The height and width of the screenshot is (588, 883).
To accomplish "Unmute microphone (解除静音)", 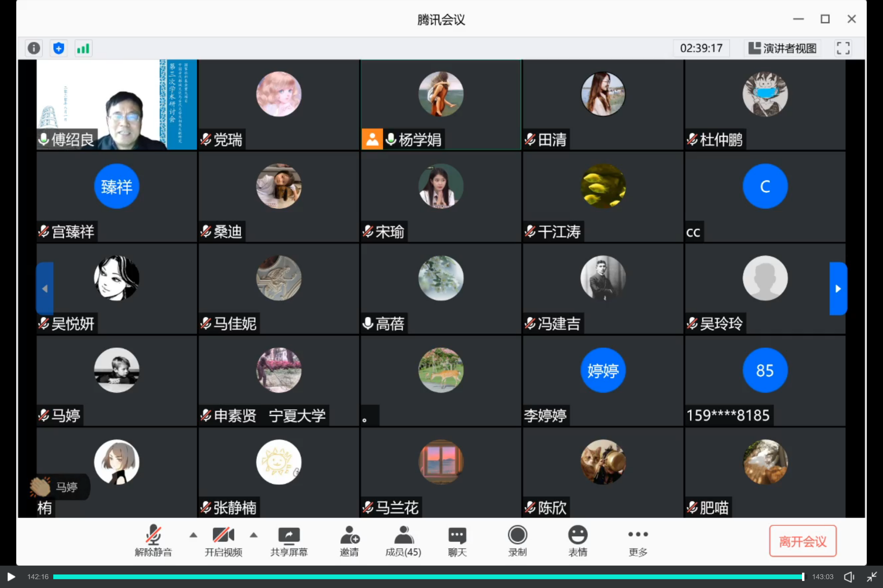I will click(x=153, y=541).
